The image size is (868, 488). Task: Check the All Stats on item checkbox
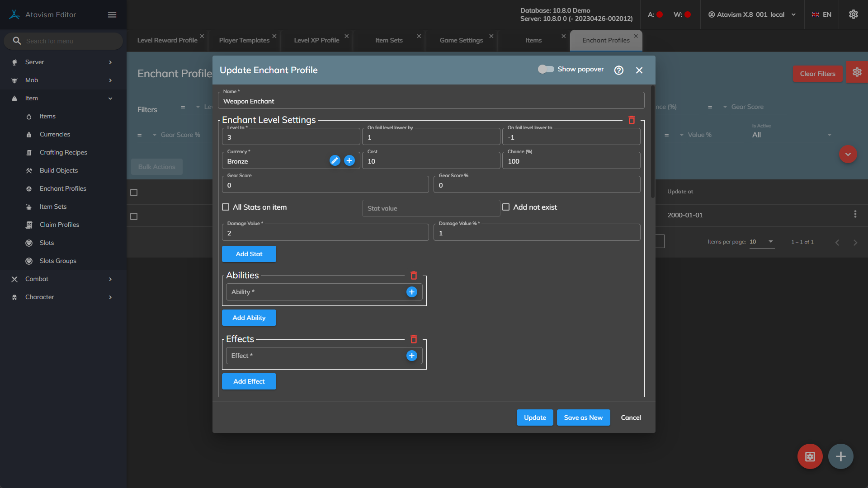[226, 207]
